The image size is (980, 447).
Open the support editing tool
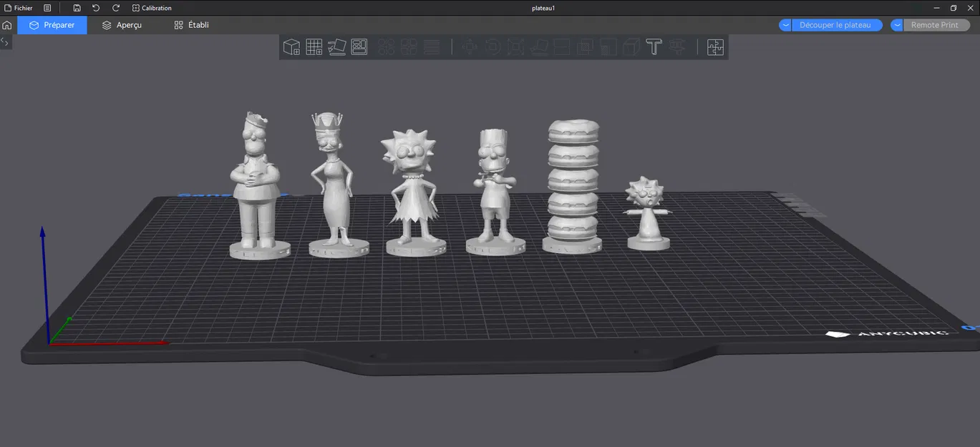tap(676, 46)
